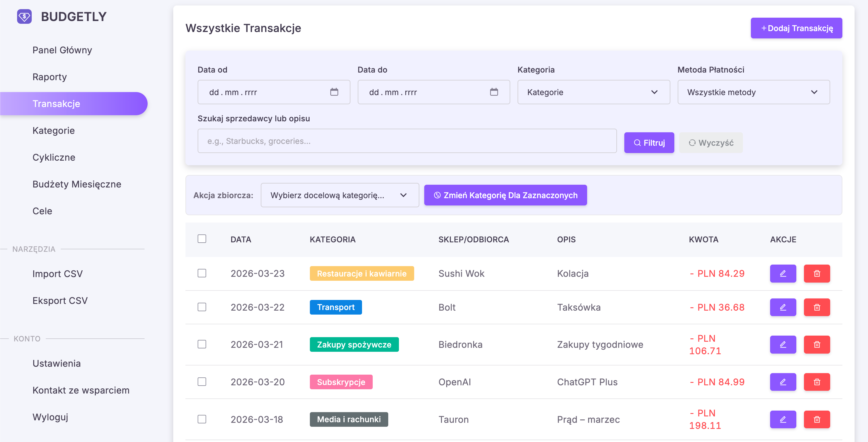Click the Prąd – marzec description
The image size is (868, 442).
pos(588,419)
